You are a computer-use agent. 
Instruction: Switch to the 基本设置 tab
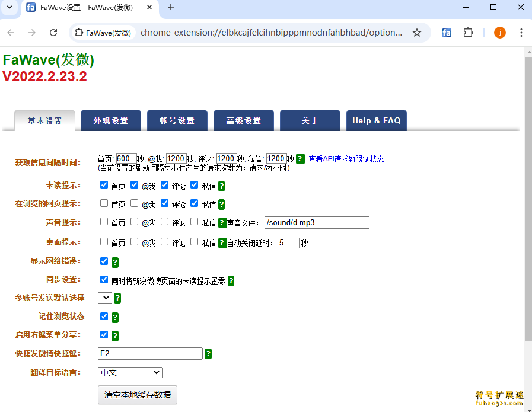pos(45,121)
